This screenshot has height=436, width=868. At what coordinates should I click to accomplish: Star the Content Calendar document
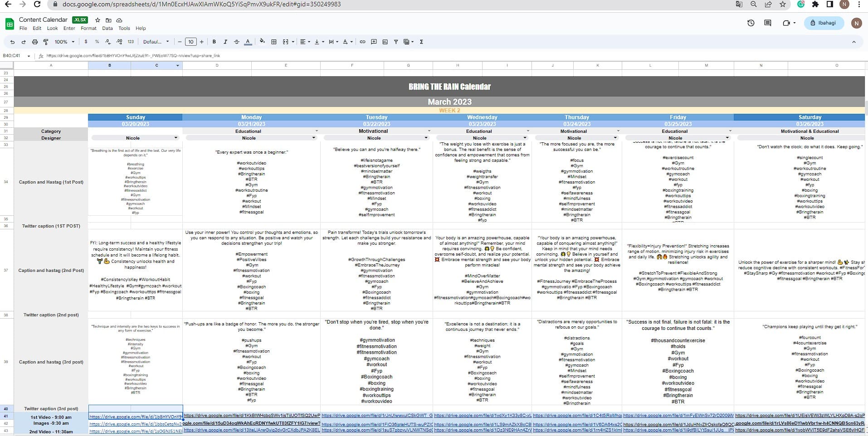point(98,20)
